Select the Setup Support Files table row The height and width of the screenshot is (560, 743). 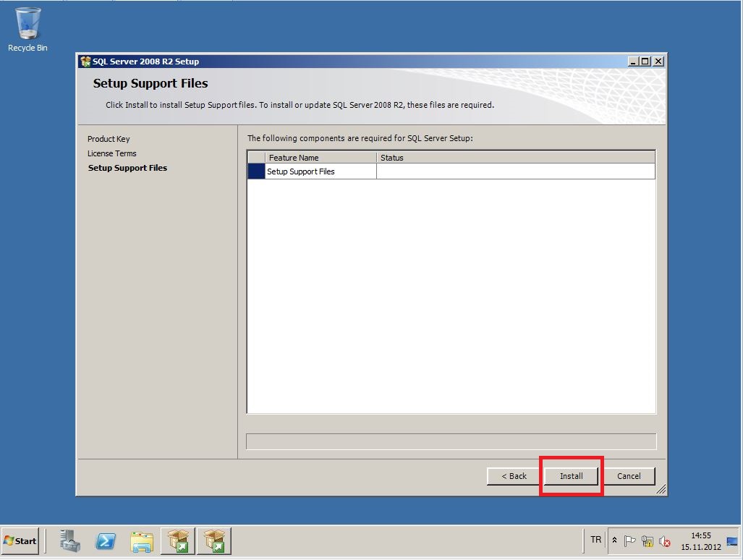(451, 171)
